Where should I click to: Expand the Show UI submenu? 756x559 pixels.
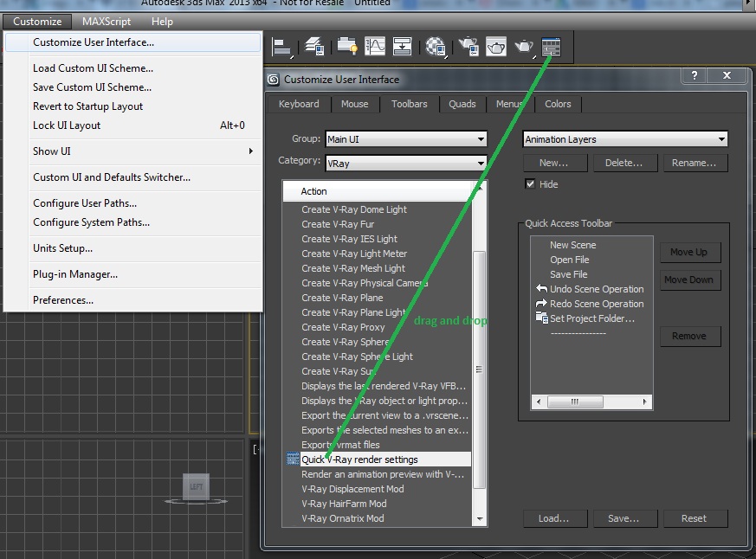[x=133, y=151]
